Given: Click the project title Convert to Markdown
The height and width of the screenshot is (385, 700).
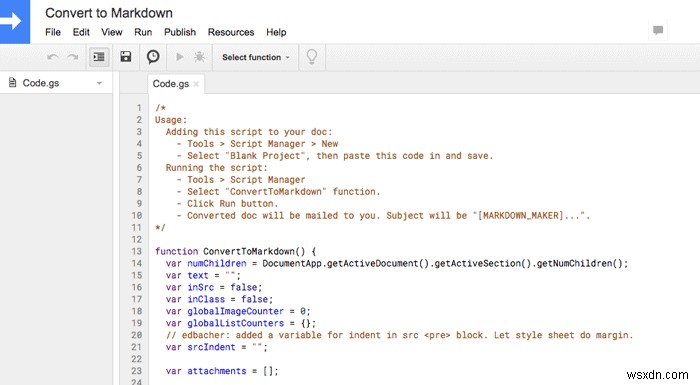Looking at the screenshot, I should coord(109,13).
